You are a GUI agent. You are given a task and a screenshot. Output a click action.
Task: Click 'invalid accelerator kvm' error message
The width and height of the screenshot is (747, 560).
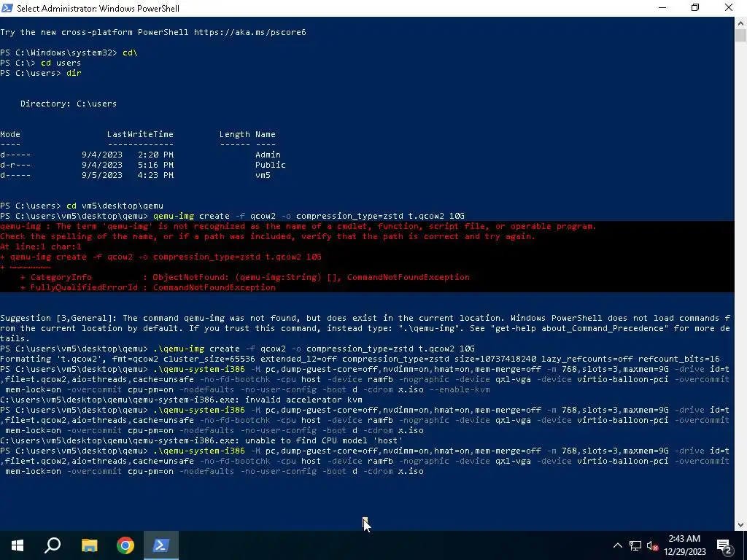[303, 400]
